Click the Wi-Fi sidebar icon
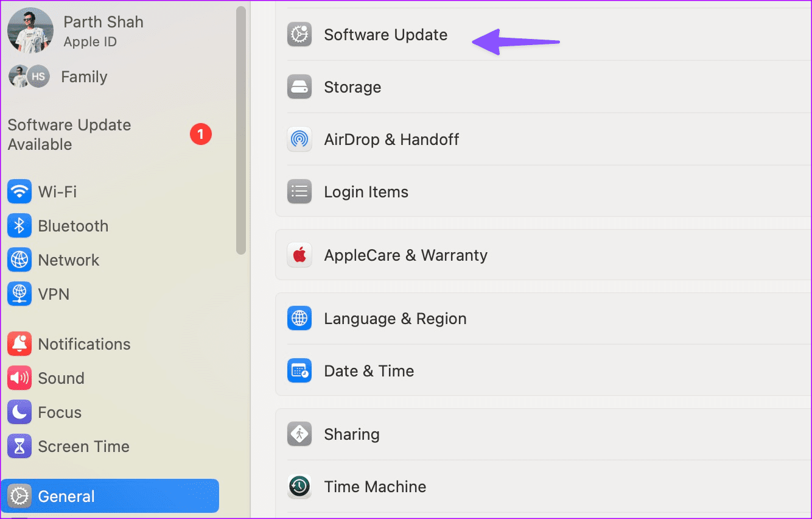The image size is (812, 519). tap(19, 191)
